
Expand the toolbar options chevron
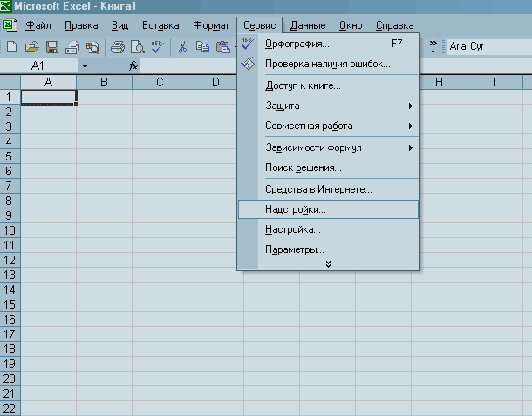[433, 47]
